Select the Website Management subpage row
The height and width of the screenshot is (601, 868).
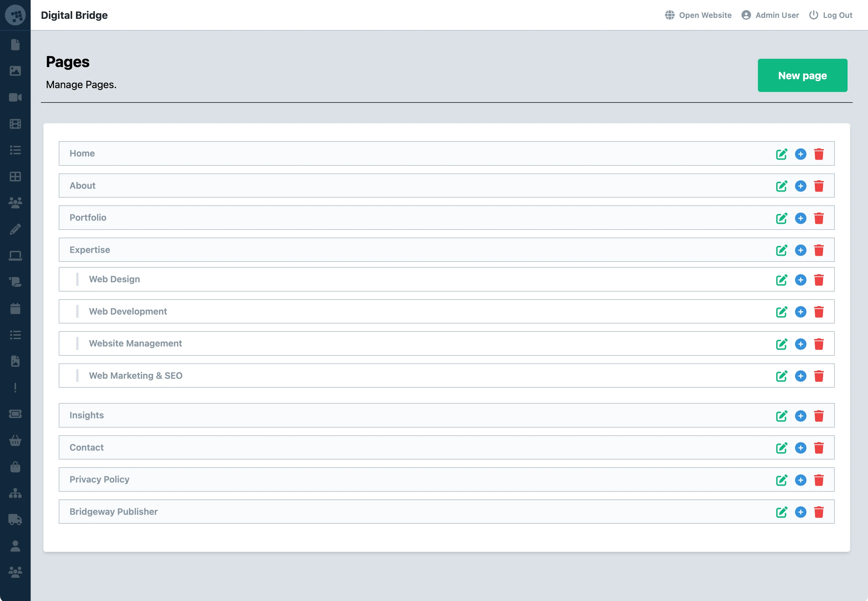[x=446, y=343]
